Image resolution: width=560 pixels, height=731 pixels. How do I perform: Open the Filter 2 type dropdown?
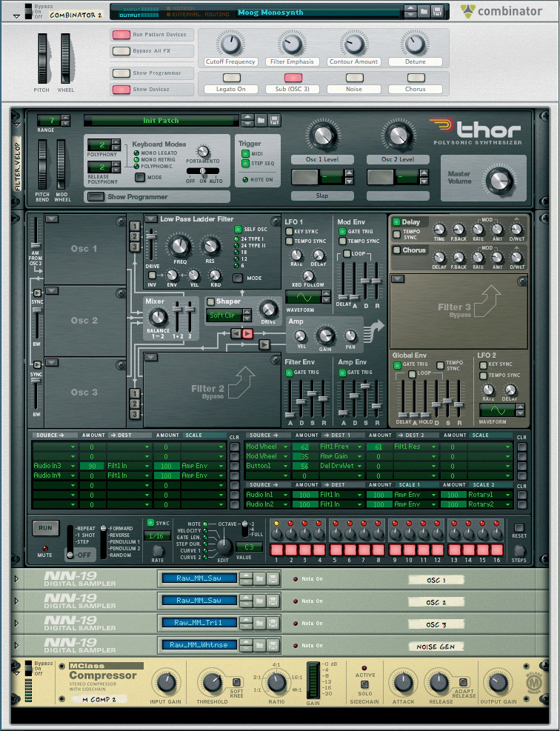point(150,358)
